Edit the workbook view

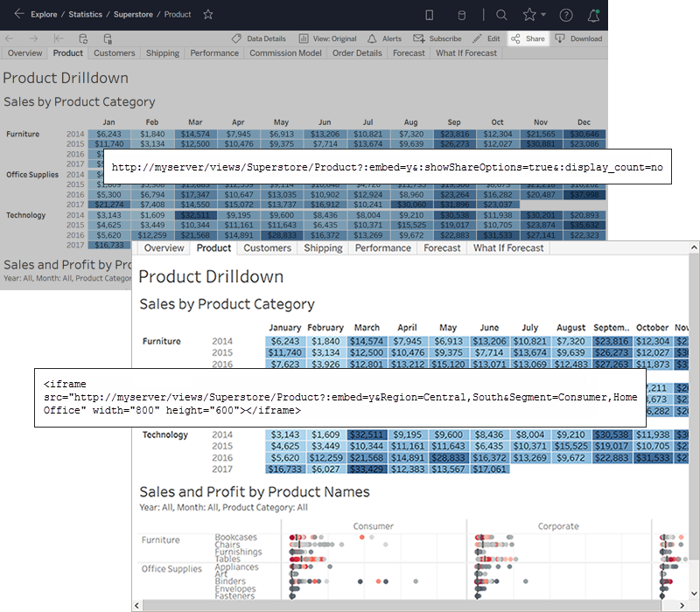coord(486,38)
